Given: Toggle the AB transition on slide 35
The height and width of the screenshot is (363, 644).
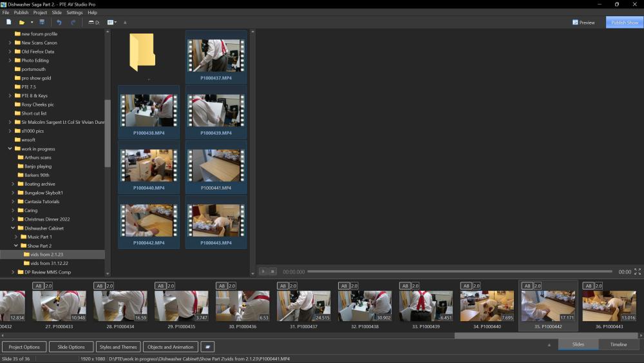Looking at the screenshot, I should (x=527, y=286).
